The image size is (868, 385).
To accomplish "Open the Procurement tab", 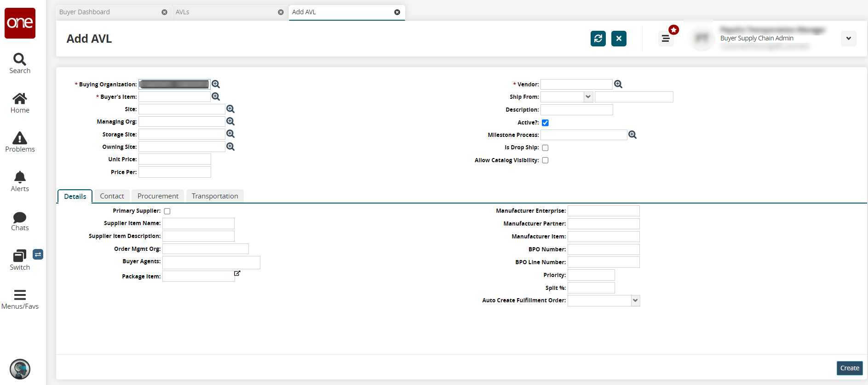I will (158, 196).
